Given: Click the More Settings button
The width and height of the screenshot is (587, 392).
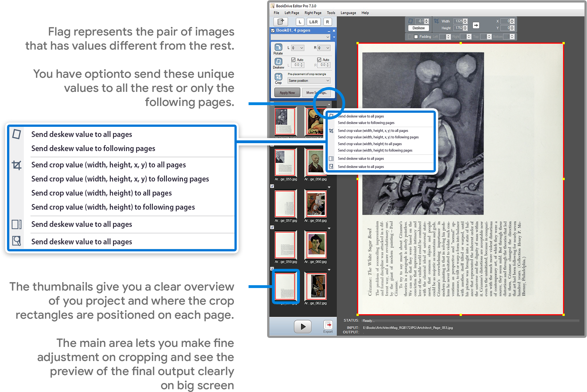Looking at the screenshot, I should [x=317, y=92].
